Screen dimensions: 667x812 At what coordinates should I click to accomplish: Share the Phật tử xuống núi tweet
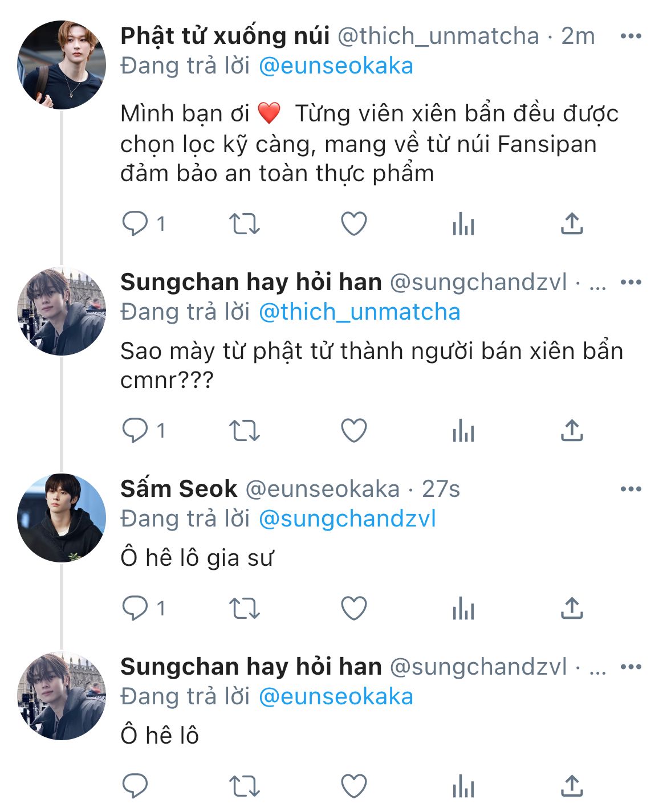572,223
